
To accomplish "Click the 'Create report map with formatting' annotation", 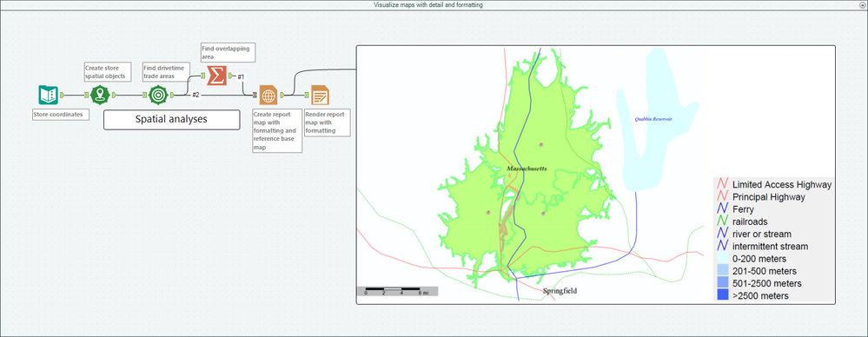I will coord(277,130).
